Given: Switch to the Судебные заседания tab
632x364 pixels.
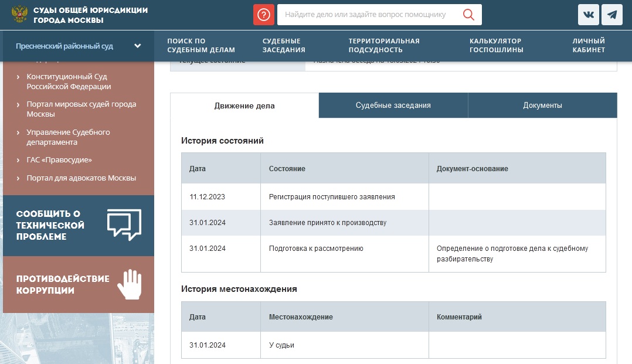Looking at the screenshot, I should coord(393,106).
